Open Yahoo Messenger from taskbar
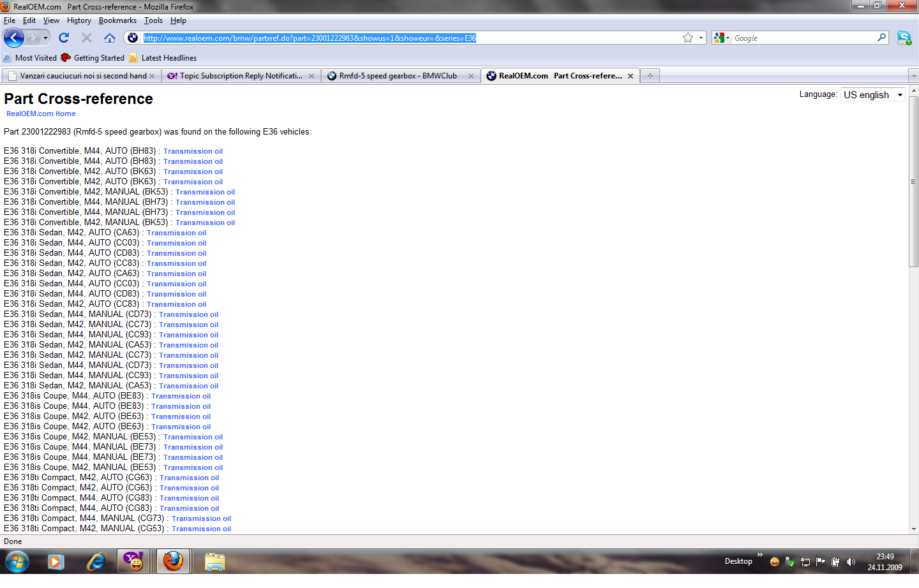 (134, 562)
